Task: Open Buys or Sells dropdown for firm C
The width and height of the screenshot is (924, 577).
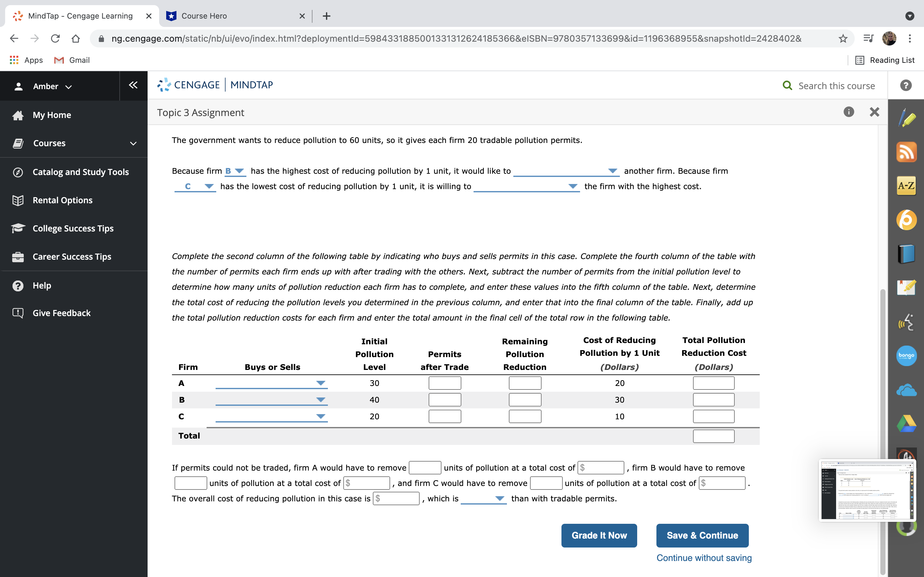Action: (271, 416)
